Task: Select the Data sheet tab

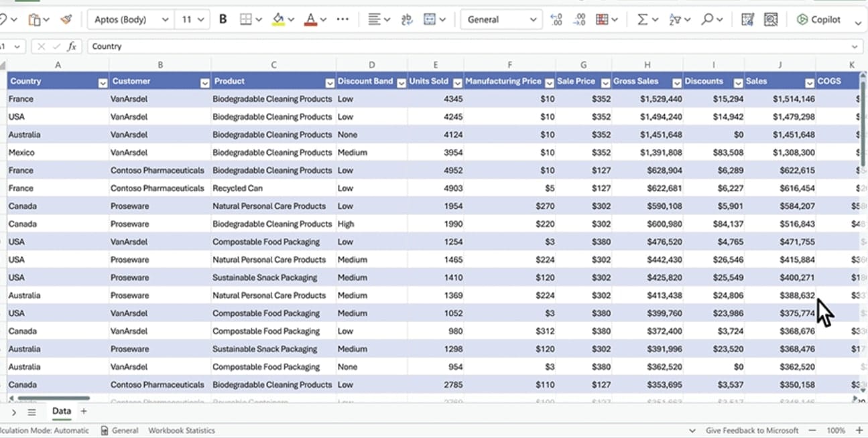Action: pos(61,411)
